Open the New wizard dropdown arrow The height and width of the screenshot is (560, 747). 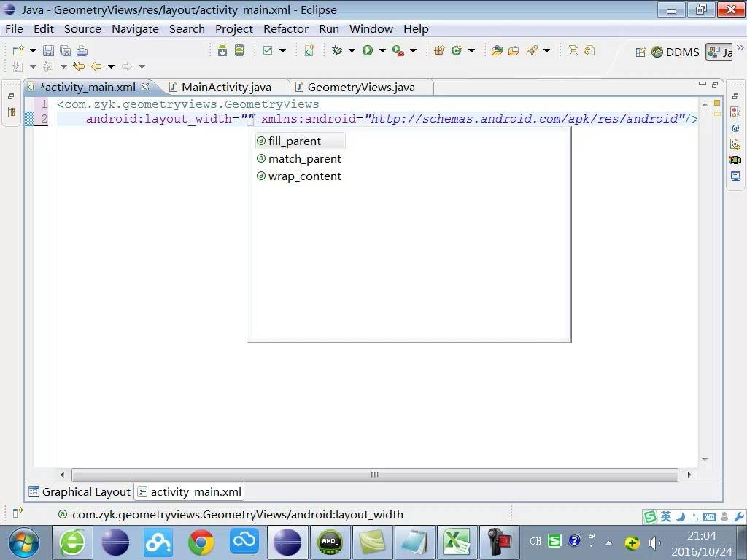33,50
